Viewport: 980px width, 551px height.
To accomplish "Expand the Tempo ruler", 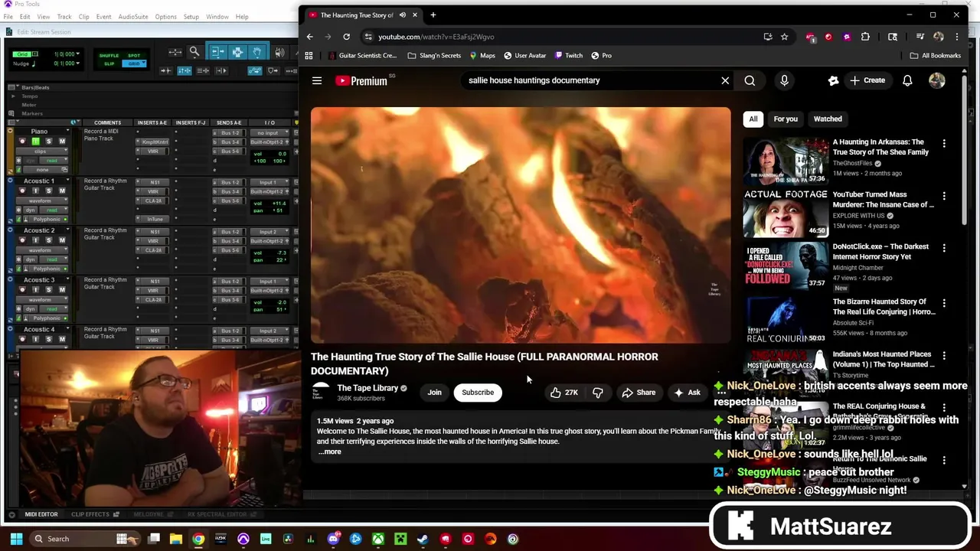I will (x=13, y=96).
